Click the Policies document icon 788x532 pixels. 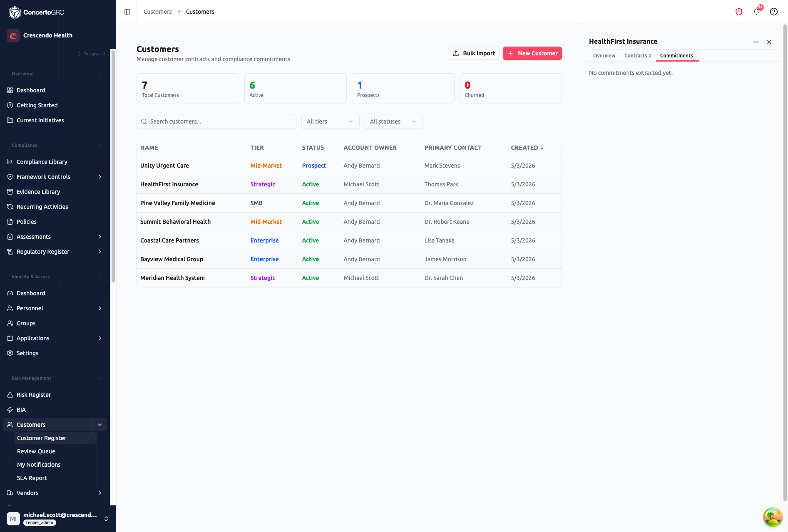coord(10,222)
